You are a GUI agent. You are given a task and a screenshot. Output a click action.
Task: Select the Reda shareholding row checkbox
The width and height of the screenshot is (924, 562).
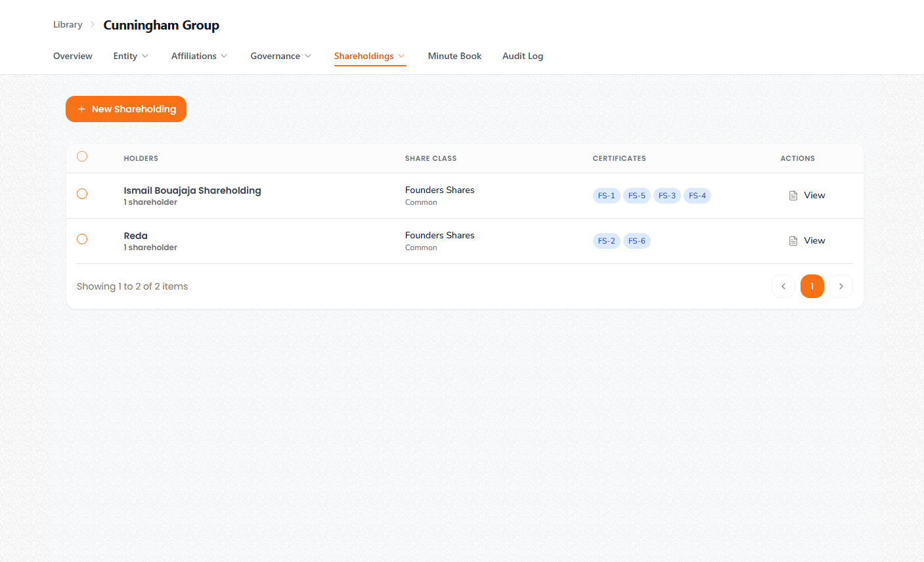tap(82, 239)
